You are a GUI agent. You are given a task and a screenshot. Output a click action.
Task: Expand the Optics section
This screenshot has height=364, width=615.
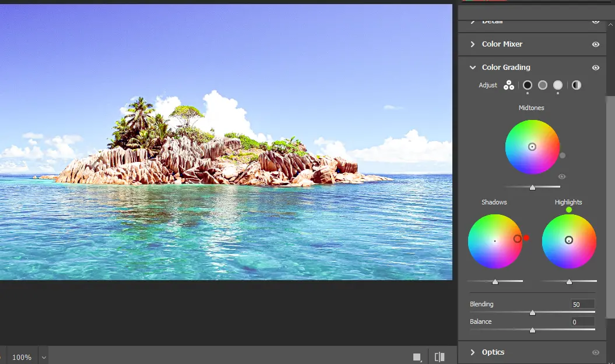click(x=494, y=352)
